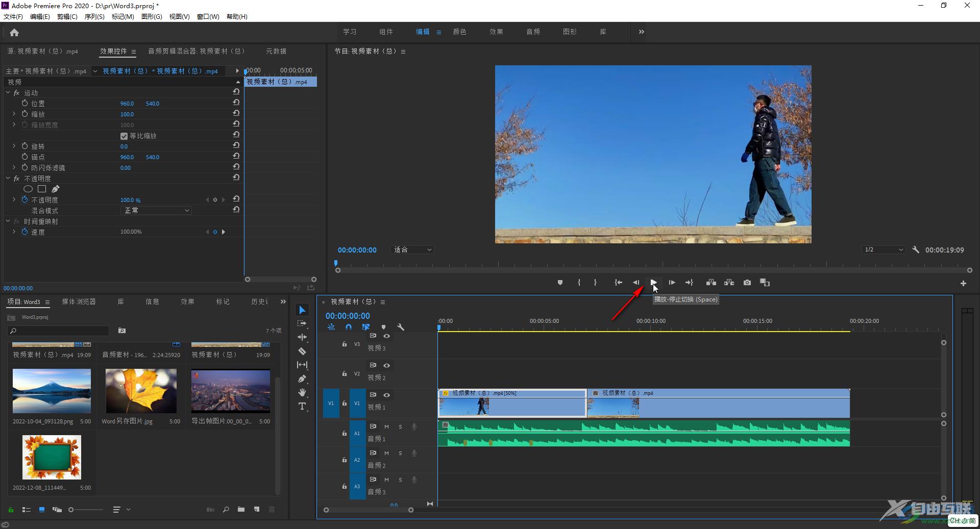Click the scale value 100.0

(x=127, y=114)
